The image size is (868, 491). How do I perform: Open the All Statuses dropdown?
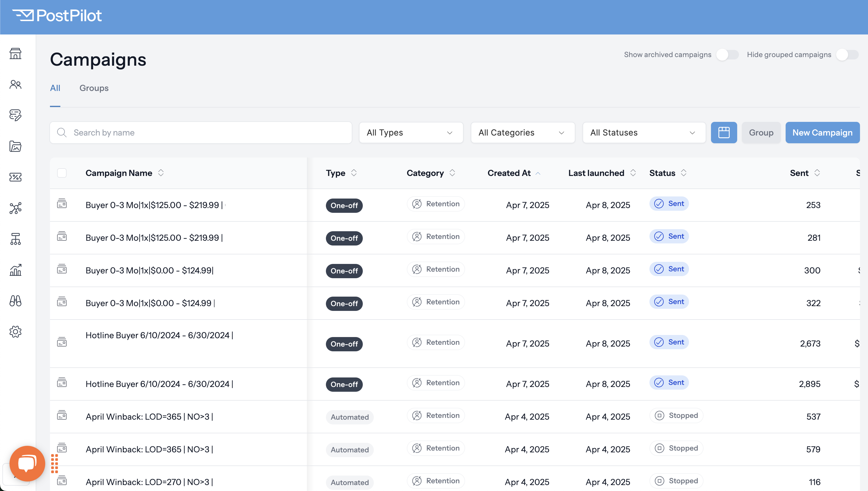click(x=644, y=133)
